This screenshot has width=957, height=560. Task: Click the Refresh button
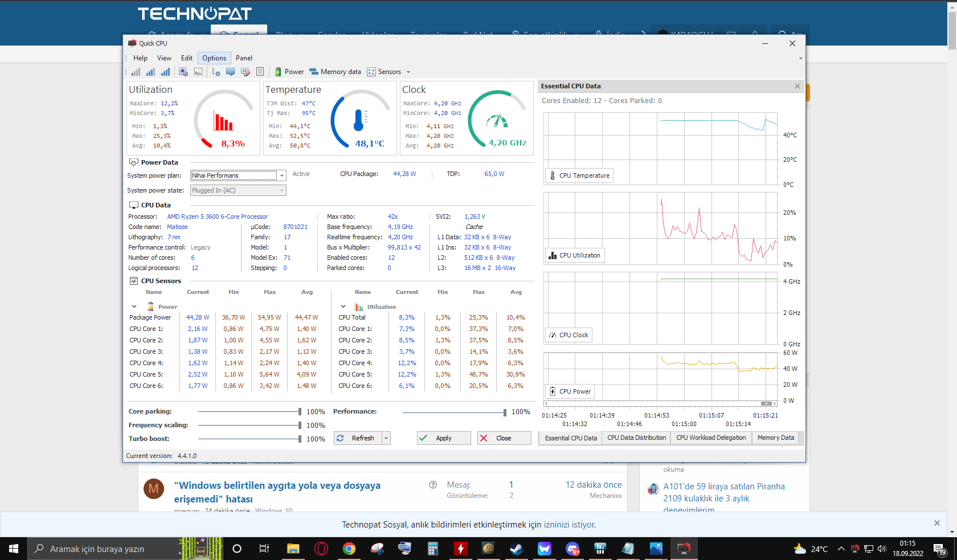click(x=358, y=438)
